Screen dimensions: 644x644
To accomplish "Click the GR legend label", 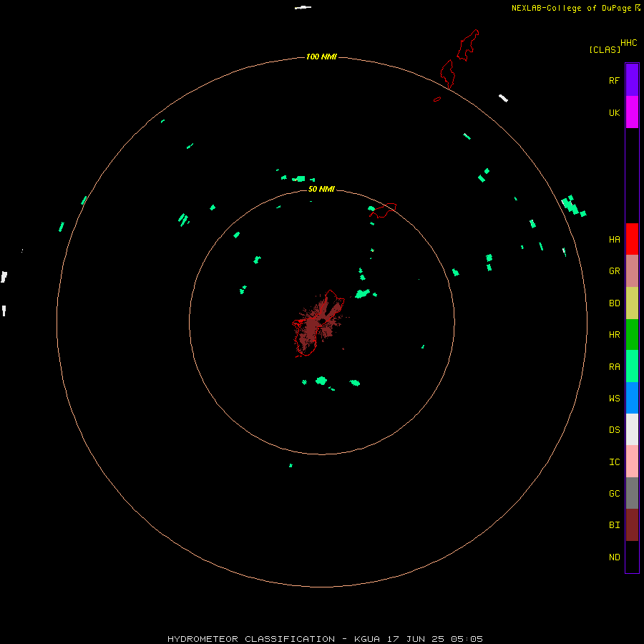I will coord(614,271).
